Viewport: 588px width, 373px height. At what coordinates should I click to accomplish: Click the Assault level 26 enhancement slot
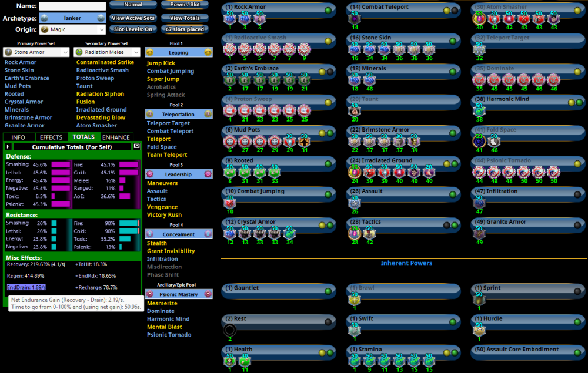pos(355,203)
